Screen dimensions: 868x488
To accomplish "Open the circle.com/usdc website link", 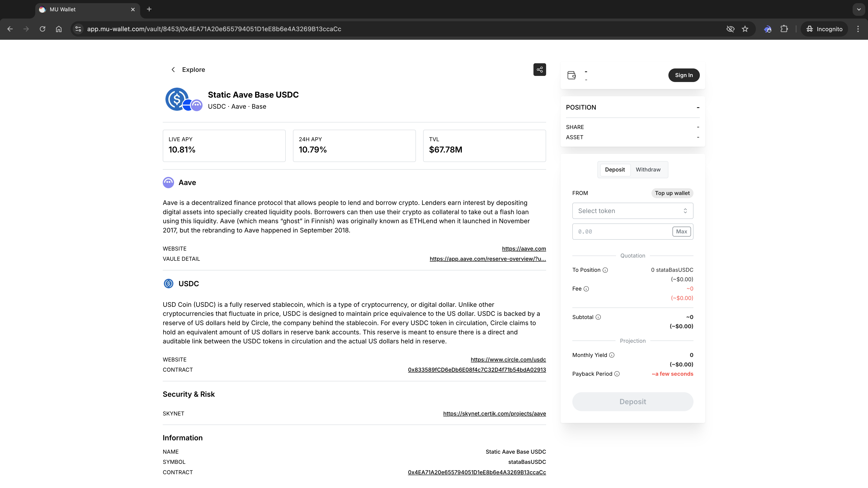I will [508, 360].
